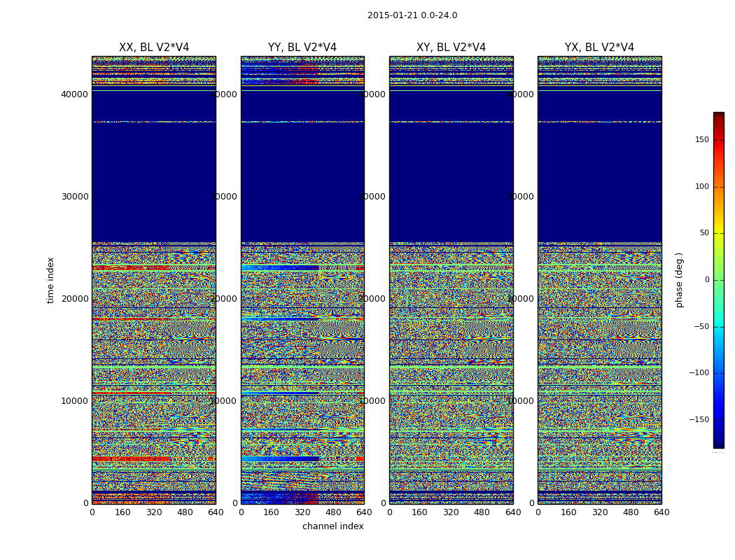Click the 320 x-tick under YY panel
Viewport: 735px width, 560px height.
(302, 512)
